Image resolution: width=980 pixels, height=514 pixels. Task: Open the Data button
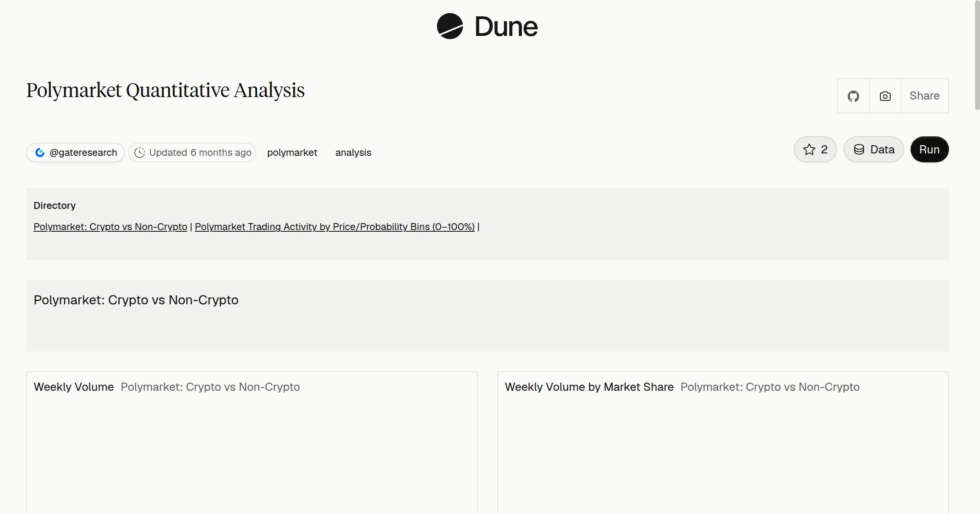click(x=874, y=149)
